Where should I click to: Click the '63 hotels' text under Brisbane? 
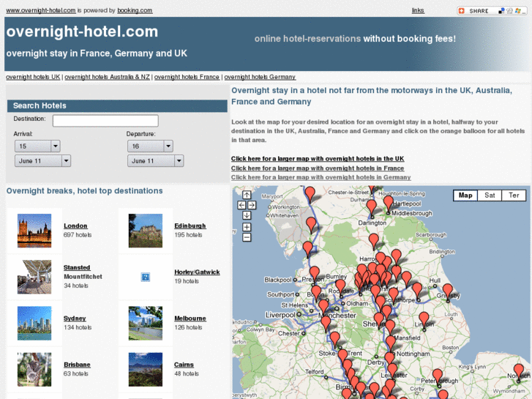point(76,373)
